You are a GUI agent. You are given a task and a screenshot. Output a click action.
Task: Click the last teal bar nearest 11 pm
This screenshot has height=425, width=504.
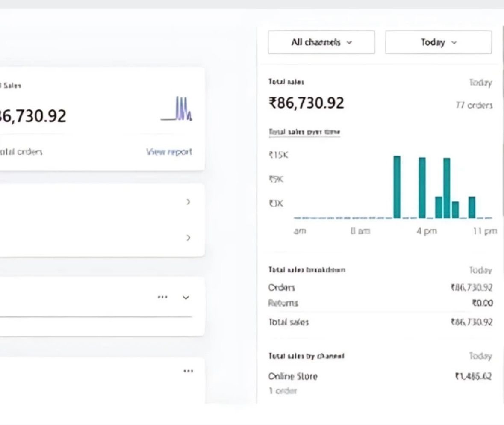pyautogui.click(x=472, y=207)
